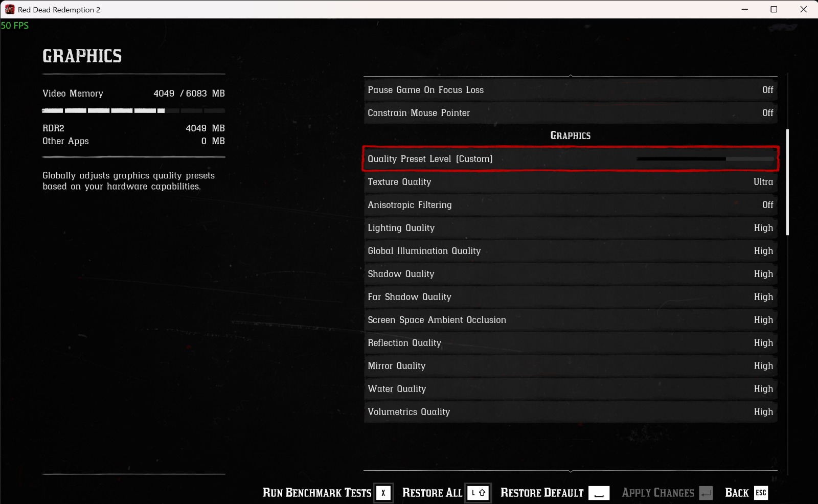Click the ESC key icon beside Back
The image size is (818, 504).
click(761, 493)
